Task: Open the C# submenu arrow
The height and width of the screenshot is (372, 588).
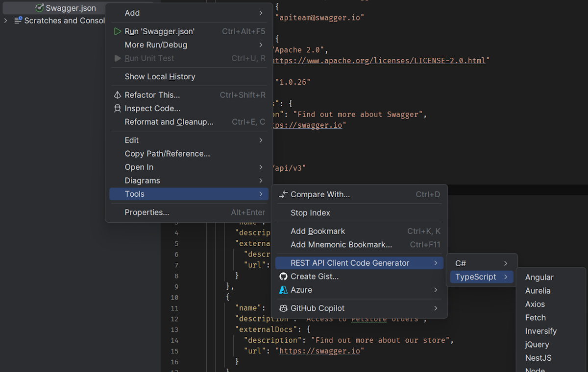Action: click(506, 263)
